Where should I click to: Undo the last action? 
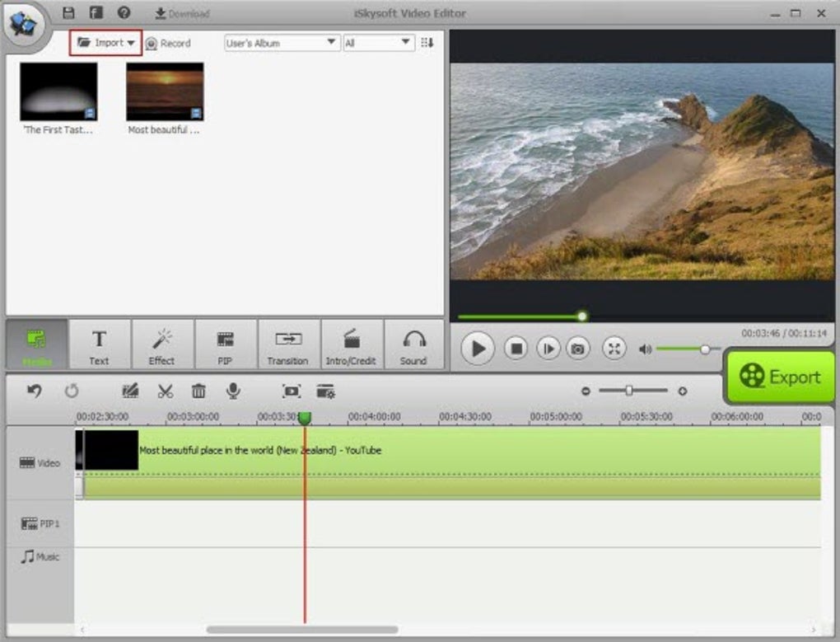tap(33, 391)
